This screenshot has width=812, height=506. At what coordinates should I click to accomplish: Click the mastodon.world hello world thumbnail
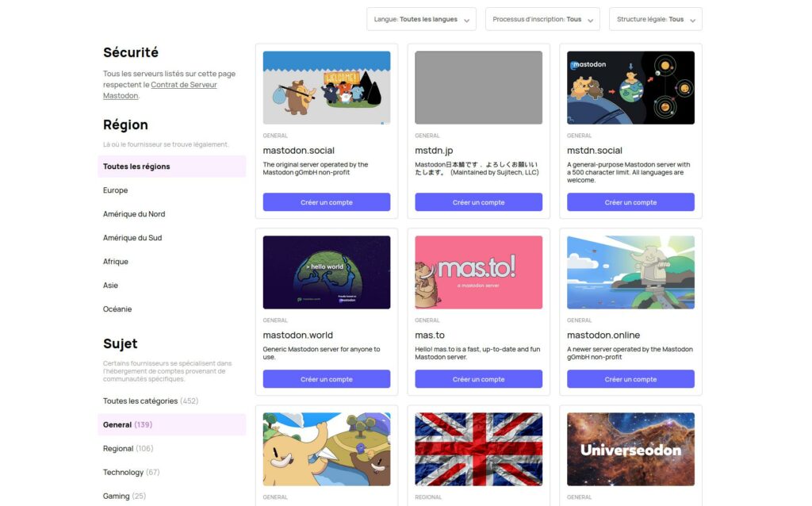(327, 272)
